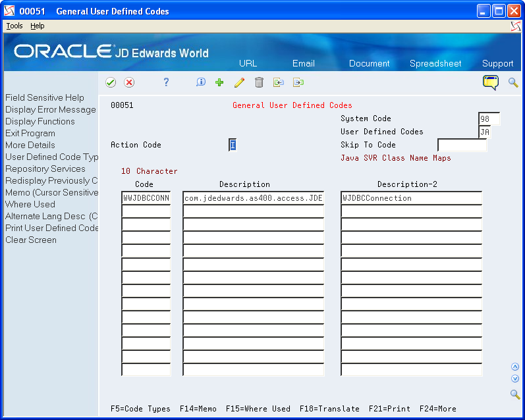Select Clear Screen in sidebar

tap(31, 240)
